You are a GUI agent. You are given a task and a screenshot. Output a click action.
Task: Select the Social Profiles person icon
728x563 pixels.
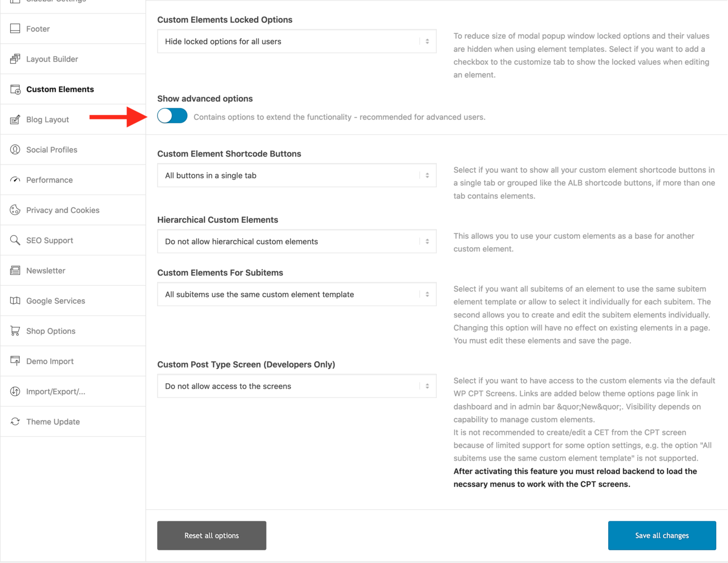pos(15,149)
